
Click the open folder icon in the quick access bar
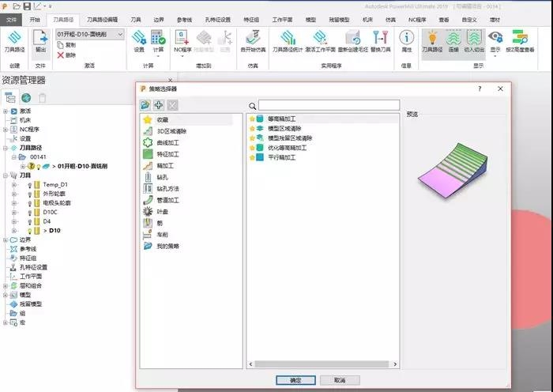[17, 6]
